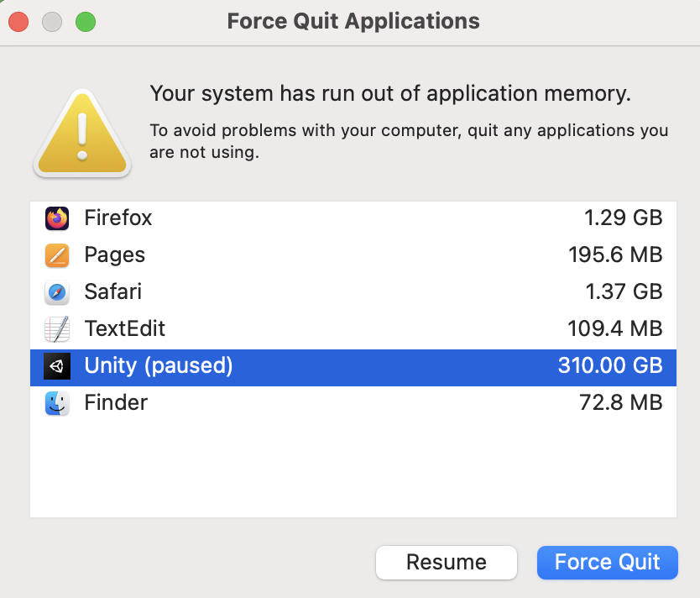Click the Pages app icon

[x=57, y=255]
